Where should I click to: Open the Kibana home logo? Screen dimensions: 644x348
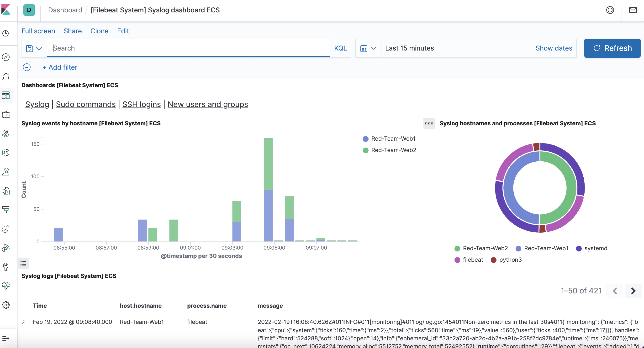6,10
